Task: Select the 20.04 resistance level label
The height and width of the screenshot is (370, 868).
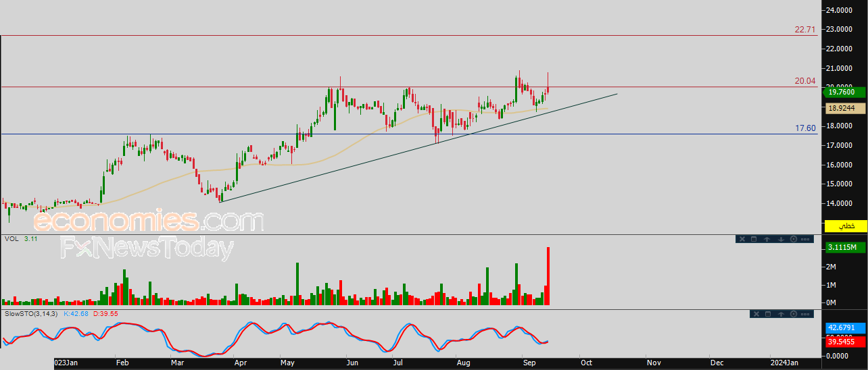Action: 806,81
